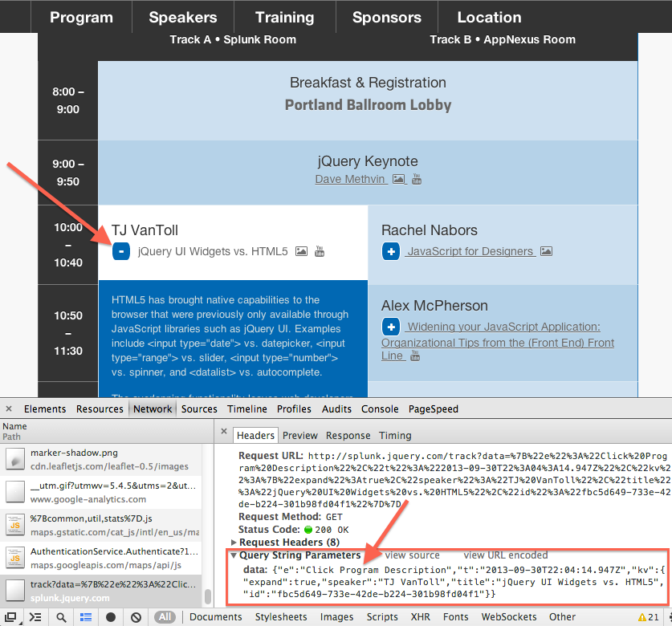Switch to PageSpeed DevTools tab
672x626 pixels.
click(434, 409)
